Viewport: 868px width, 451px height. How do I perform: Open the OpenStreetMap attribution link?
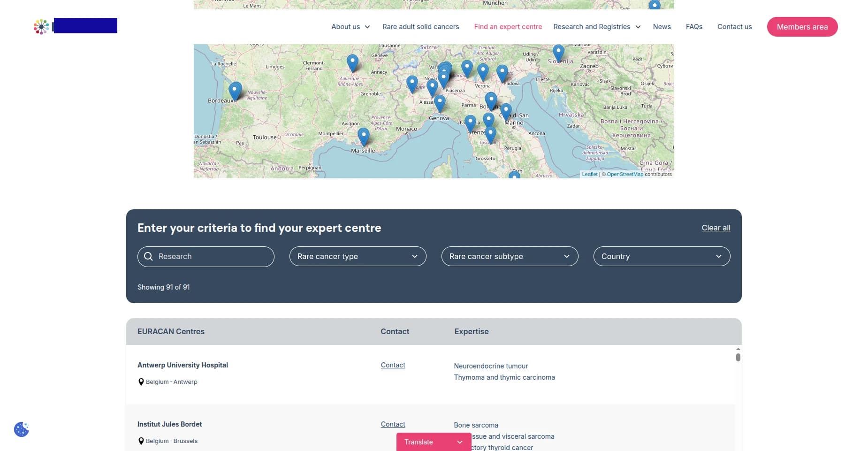click(x=625, y=174)
